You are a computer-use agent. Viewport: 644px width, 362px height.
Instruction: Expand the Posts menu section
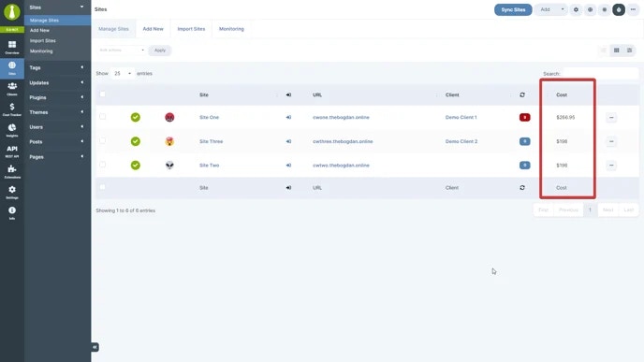57,142
